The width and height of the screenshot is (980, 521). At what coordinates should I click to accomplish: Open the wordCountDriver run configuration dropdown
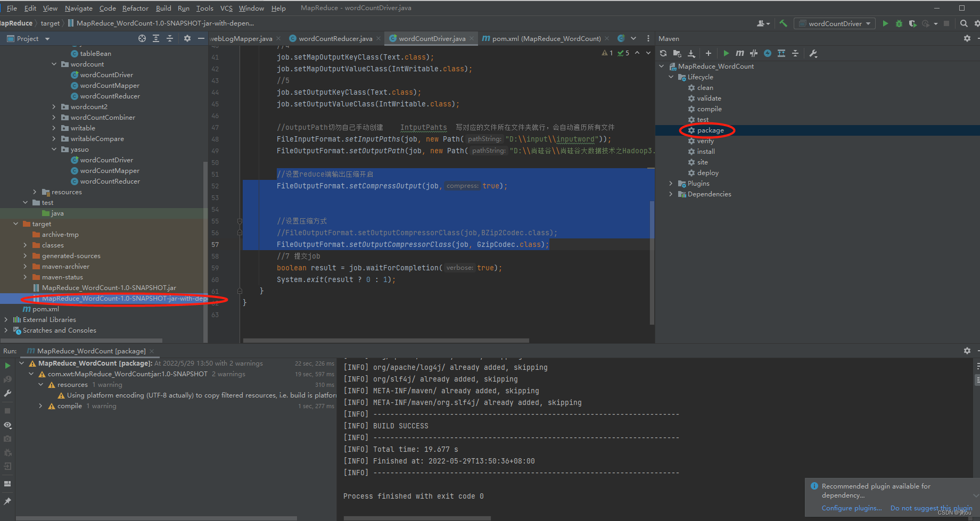(869, 23)
